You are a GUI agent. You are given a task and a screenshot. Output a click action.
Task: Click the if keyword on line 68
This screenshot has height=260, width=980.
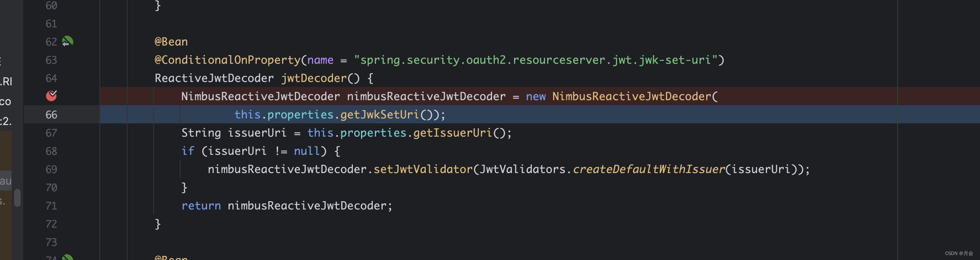(188, 151)
